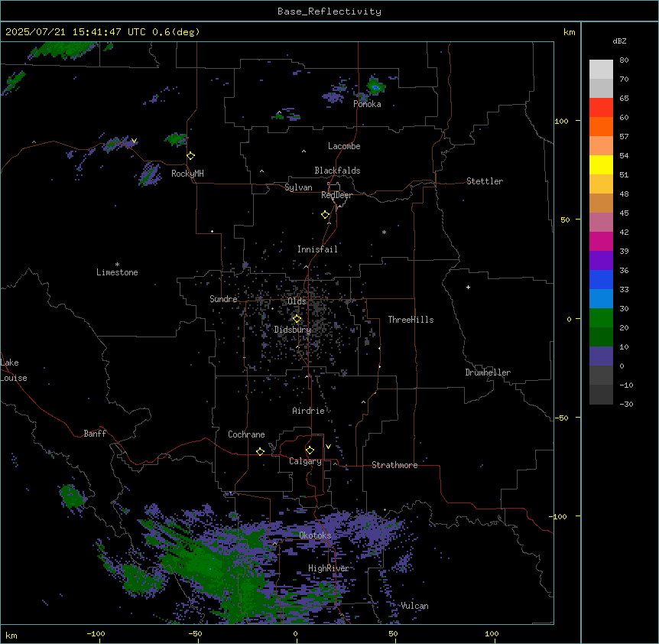Viewport: 659px width, 644px height.
Task: Click the yellow diamond marker below Cochrane
Action: pyautogui.click(x=260, y=452)
